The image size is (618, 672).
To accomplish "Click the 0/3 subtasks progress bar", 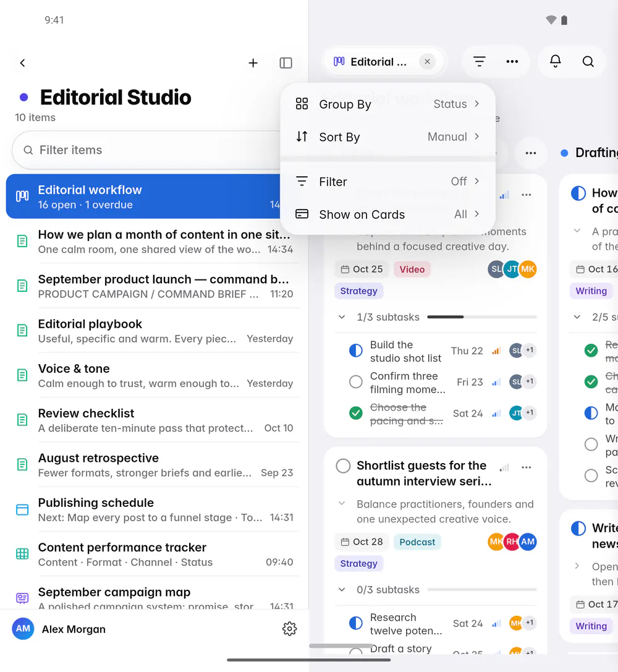I will [482, 590].
